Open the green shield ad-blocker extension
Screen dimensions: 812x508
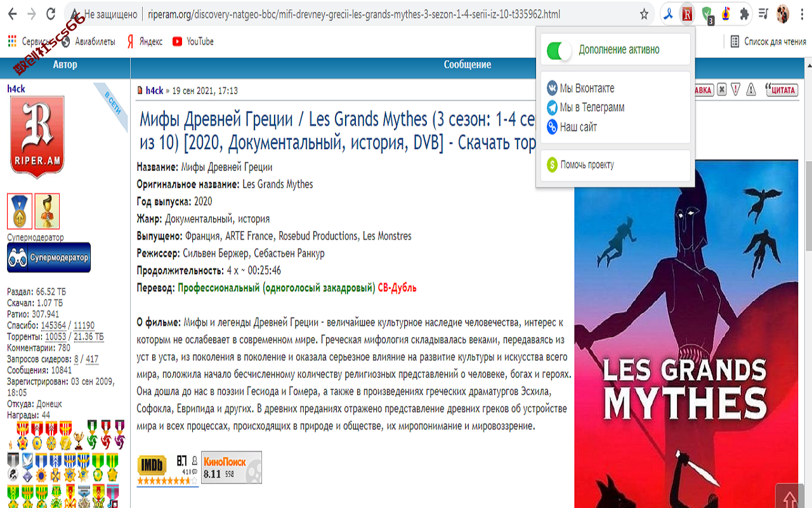click(707, 14)
